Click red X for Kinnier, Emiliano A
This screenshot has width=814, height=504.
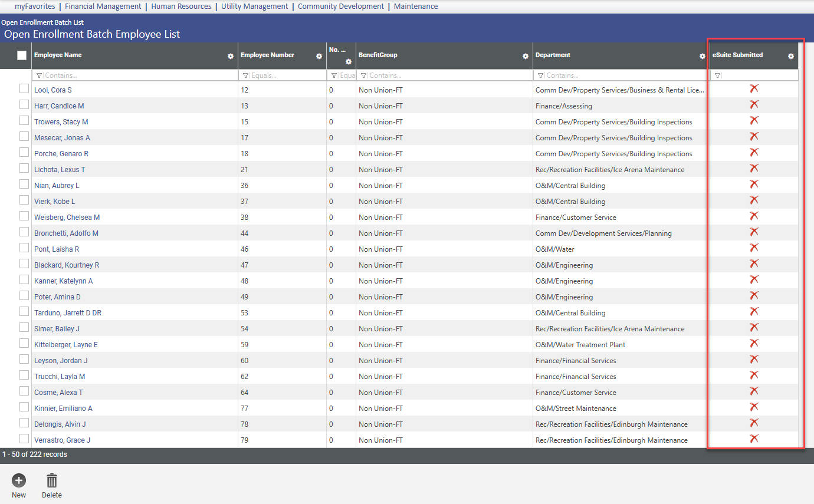point(754,407)
